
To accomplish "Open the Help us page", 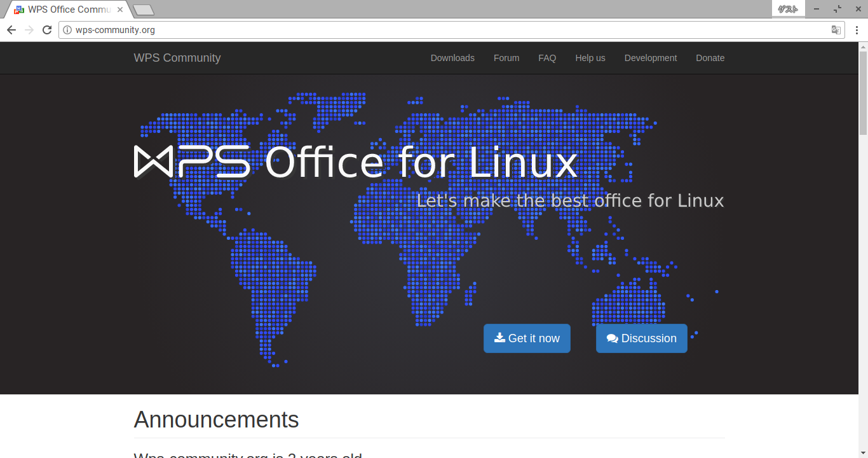I will [590, 58].
